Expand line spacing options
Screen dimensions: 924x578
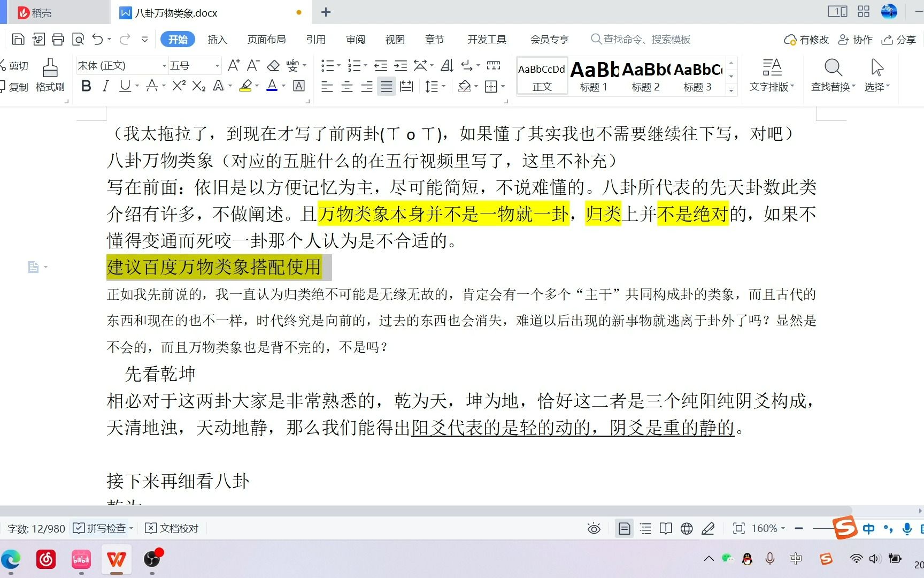[443, 86]
